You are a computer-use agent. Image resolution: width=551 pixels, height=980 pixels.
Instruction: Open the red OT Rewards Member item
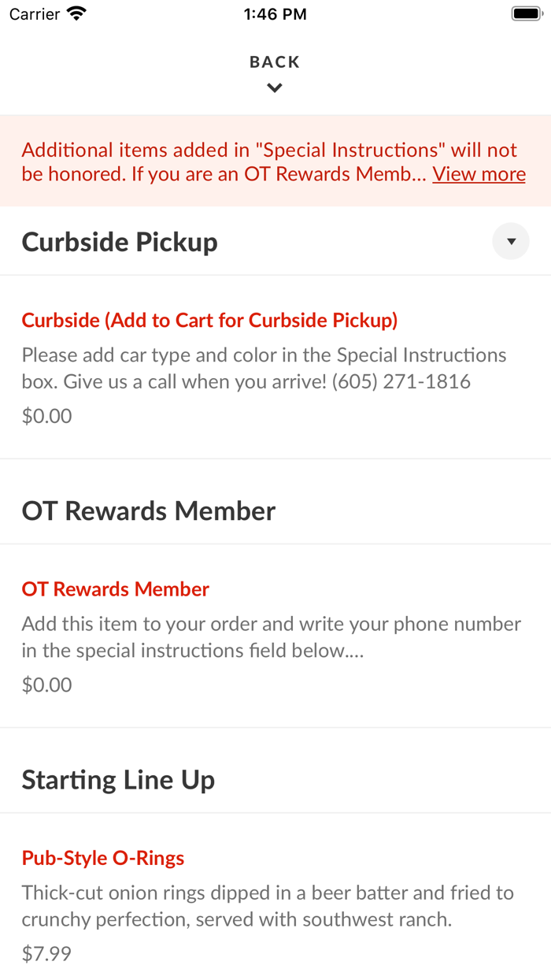click(x=116, y=589)
